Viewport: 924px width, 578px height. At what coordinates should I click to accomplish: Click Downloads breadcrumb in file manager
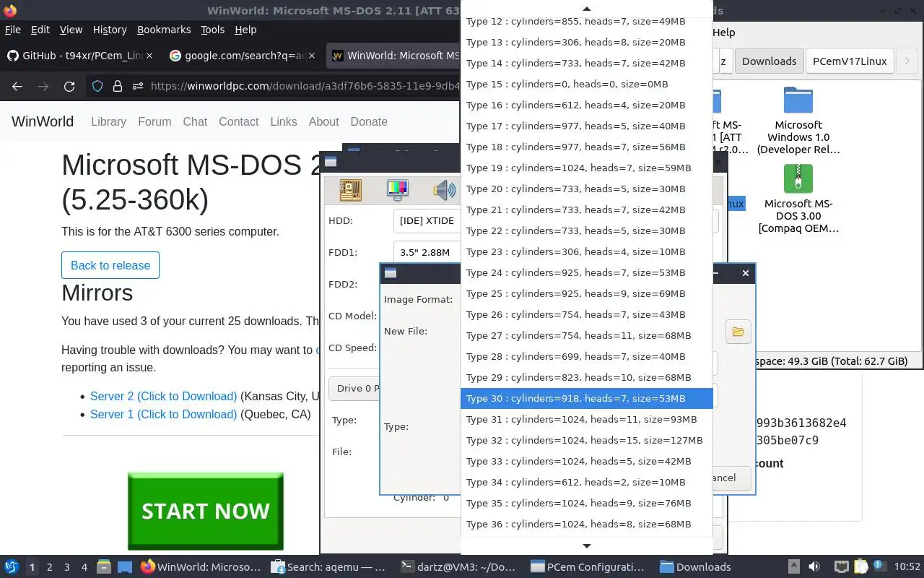click(769, 61)
